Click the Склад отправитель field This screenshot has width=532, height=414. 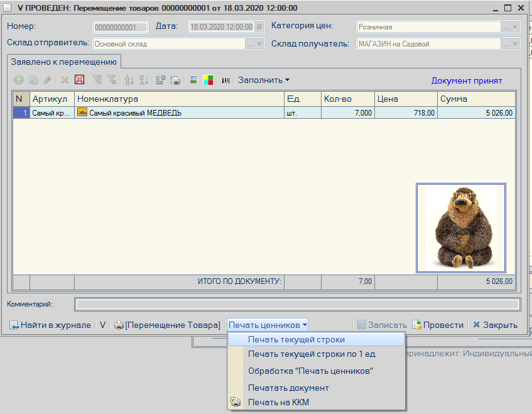tap(169, 44)
